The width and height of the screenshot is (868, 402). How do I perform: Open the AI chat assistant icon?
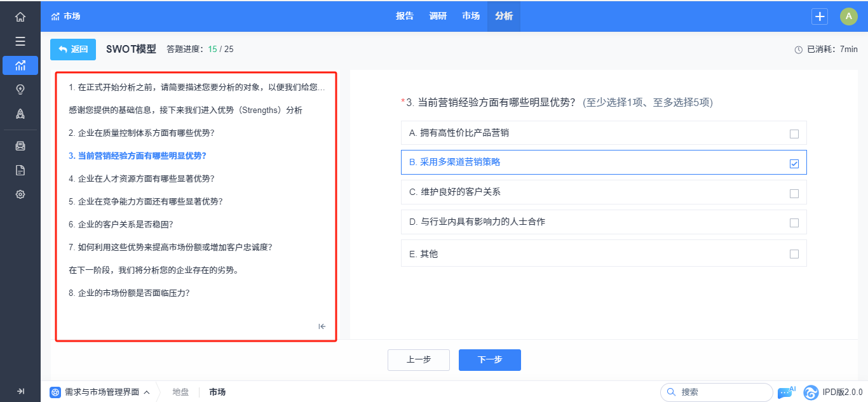coord(785,392)
